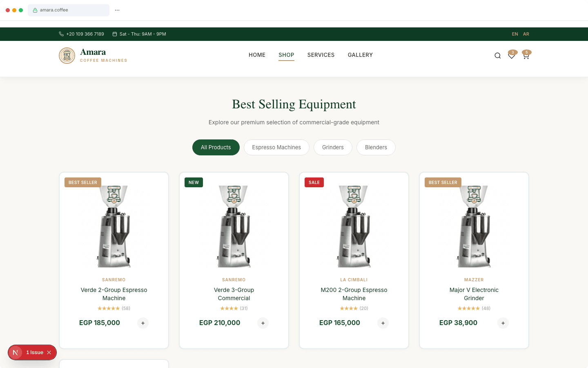This screenshot has width=588, height=368.
Task: Filter by Grinders
Action: click(333, 147)
